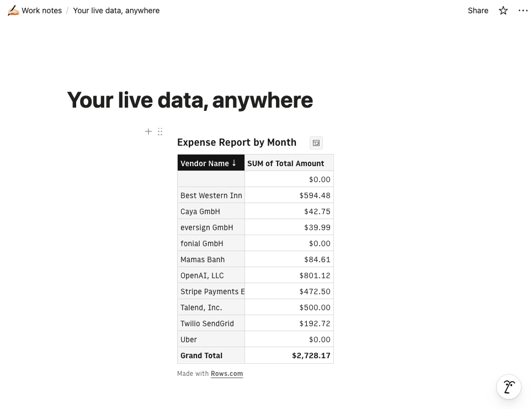The width and height of the screenshot is (532, 409).
Task: Click the writing hand page emoji icon
Action: (x=13, y=10)
